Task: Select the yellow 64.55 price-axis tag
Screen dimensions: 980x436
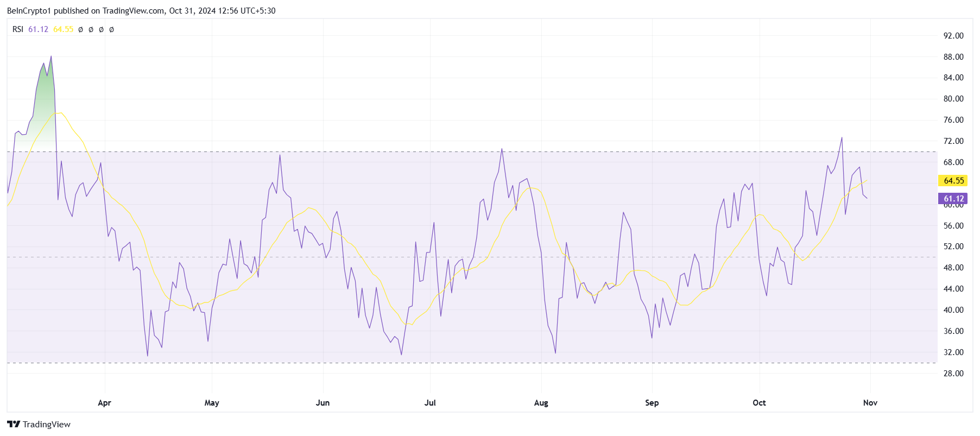Action: pos(953,181)
